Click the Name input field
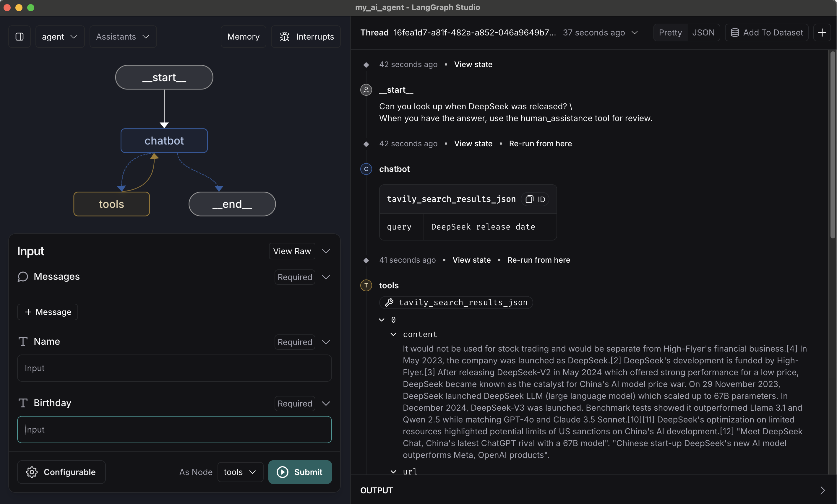 point(174,368)
